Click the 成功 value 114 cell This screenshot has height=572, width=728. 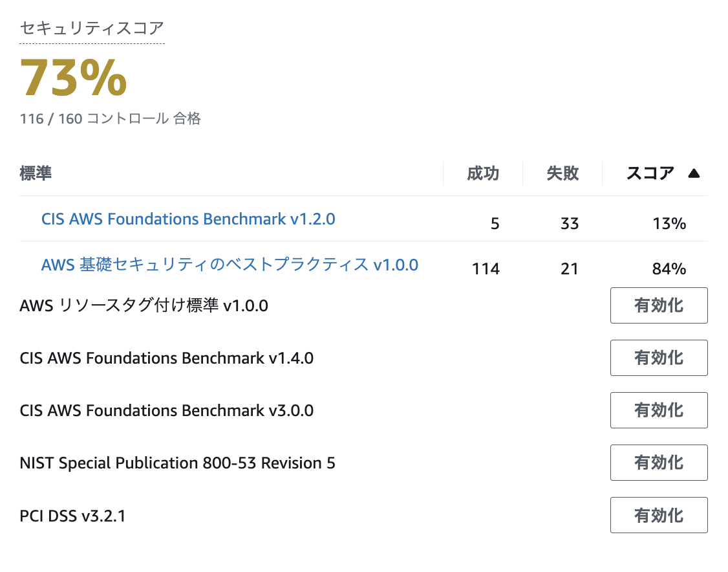[486, 269]
